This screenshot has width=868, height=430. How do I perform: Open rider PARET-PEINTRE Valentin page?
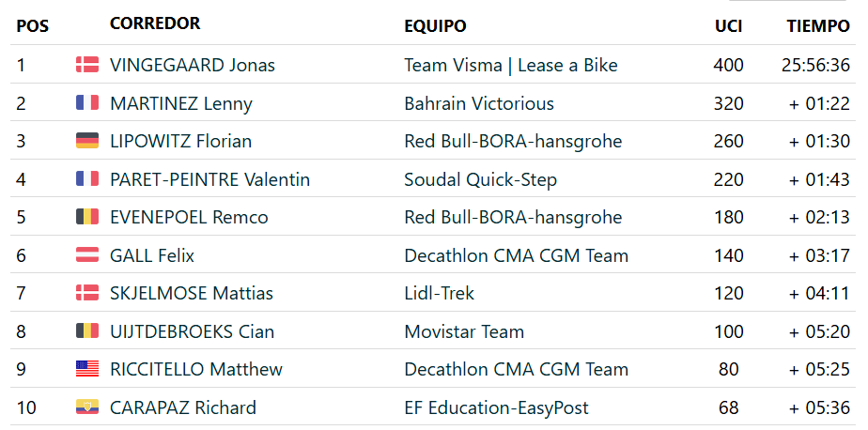click(x=209, y=179)
